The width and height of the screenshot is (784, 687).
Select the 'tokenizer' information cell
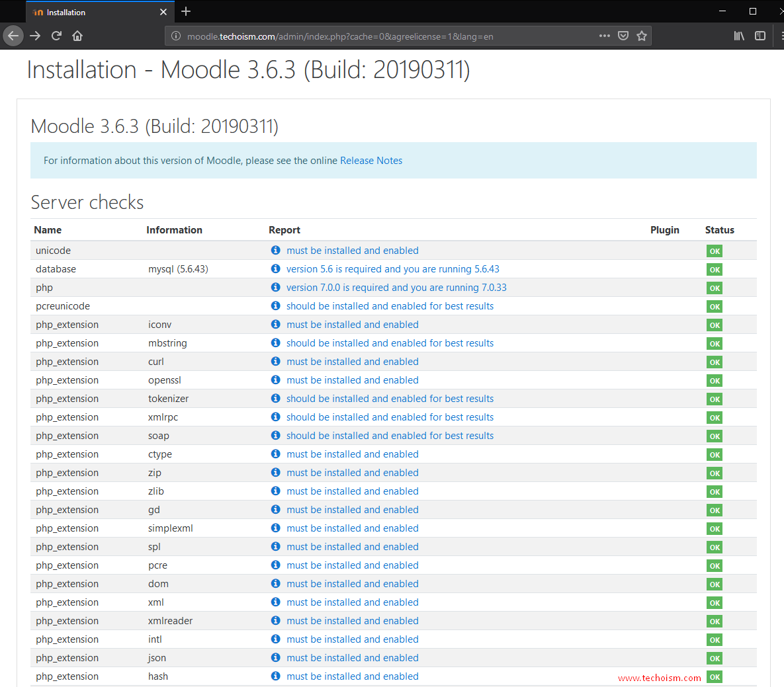coord(169,399)
